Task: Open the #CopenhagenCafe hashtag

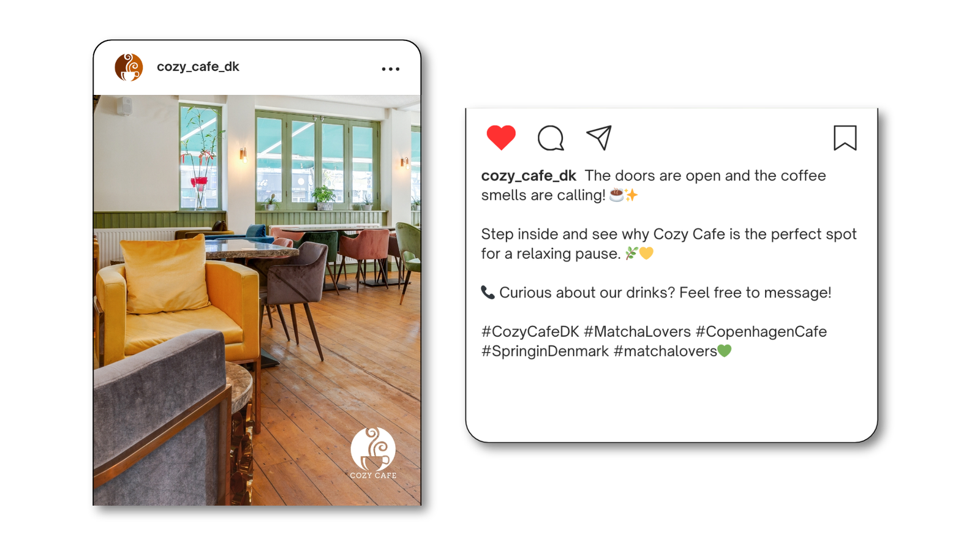Action: click(x=761, y=331)
